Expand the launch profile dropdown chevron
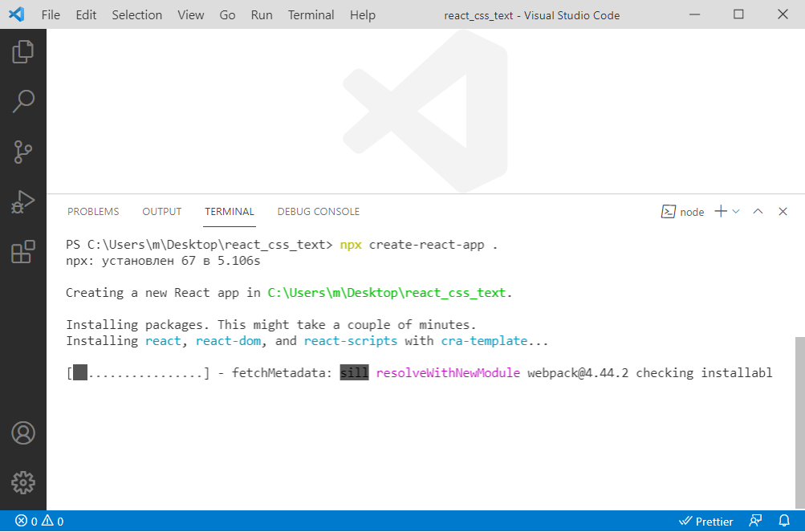805x532 pixels. (736, 211)
